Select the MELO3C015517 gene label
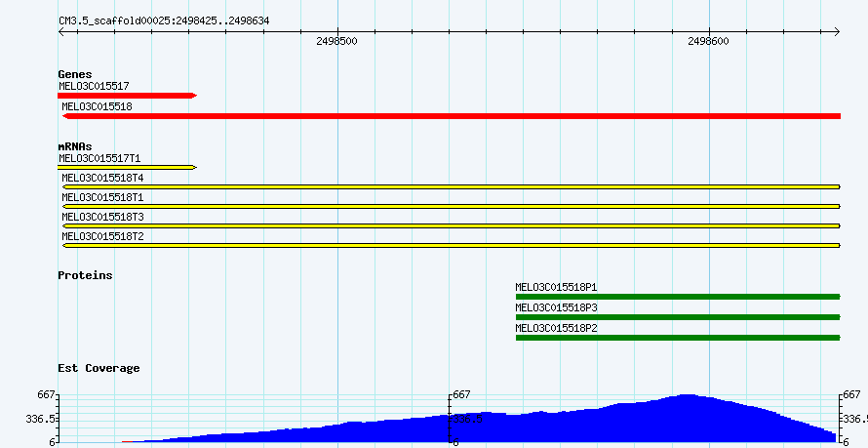868x448 pixels. pyautogui.click(x=94, y=86)
